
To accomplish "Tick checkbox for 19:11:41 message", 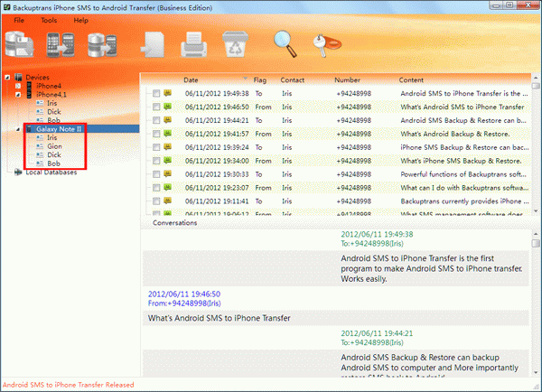I will point(156,201).
